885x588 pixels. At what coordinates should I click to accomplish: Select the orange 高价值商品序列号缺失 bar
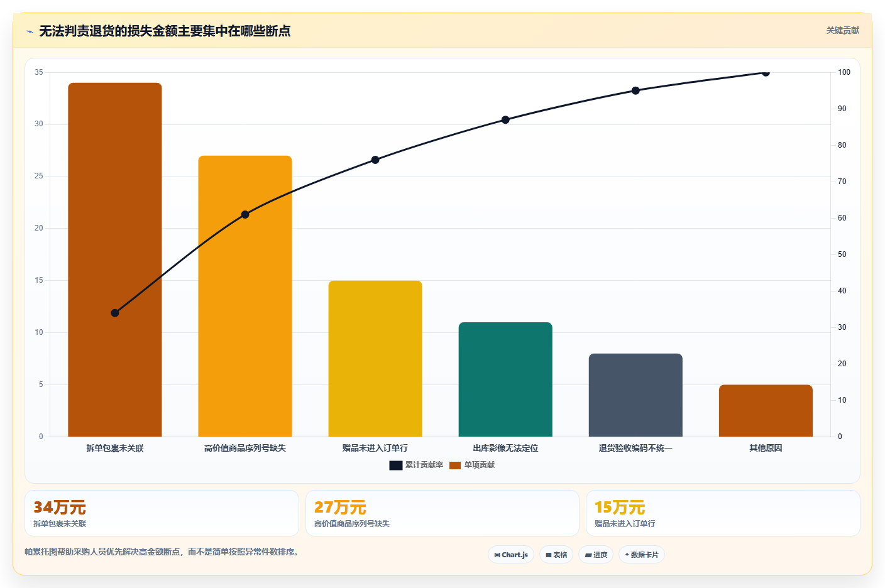tap(245, 296)
